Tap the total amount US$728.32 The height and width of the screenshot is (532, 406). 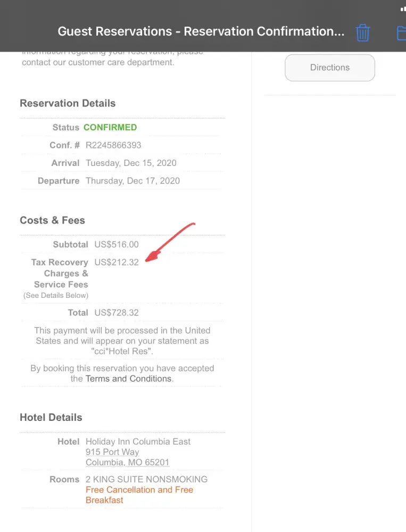(x=117, y=312)
